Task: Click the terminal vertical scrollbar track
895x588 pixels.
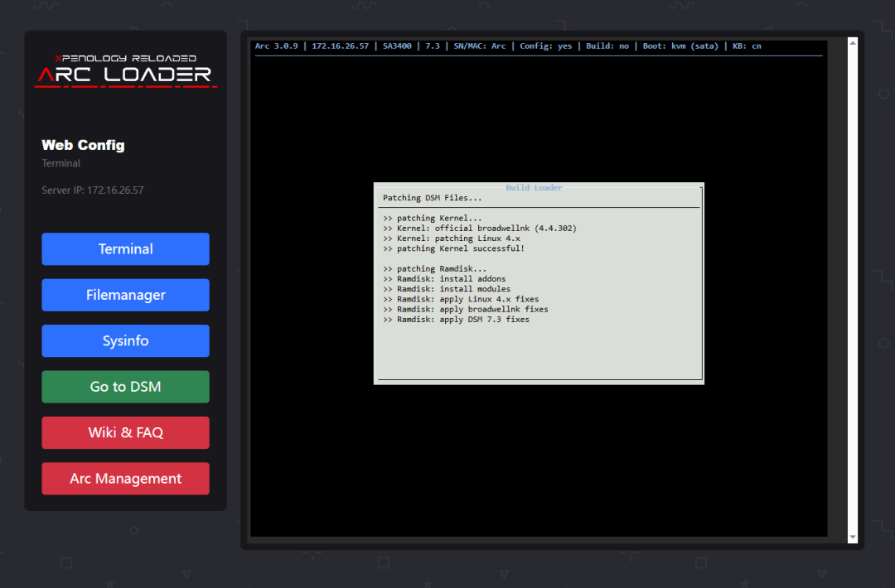Action: click(x=852, y=290)
